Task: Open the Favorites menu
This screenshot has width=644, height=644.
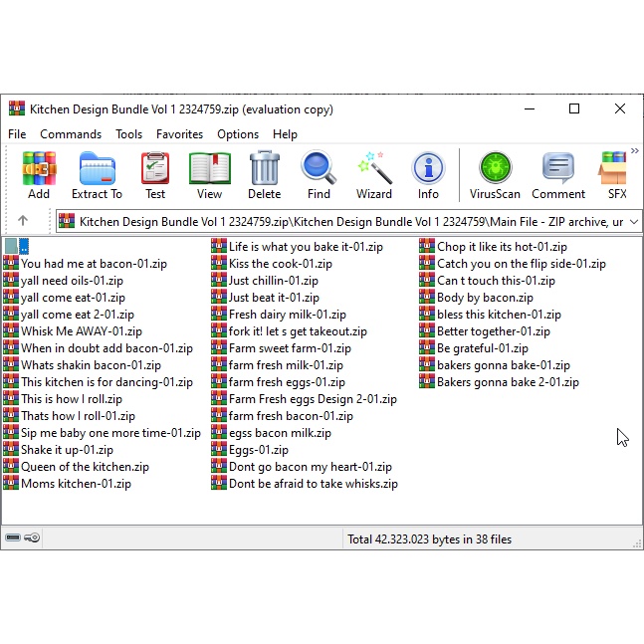Action: [x=179, y=134]
